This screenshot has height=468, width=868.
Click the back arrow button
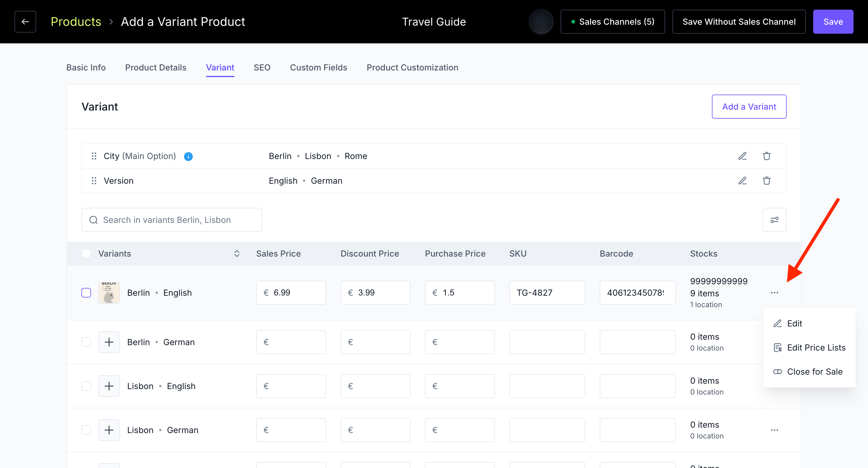click(25, 22)
